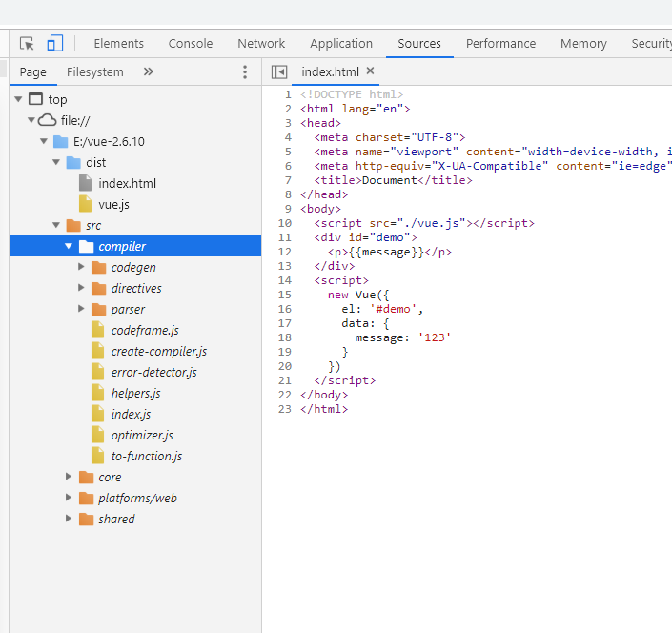The width and height of the screenshot is (672, 633).
Task: Click the index.html file icon in tree
Action: point(85,183)
